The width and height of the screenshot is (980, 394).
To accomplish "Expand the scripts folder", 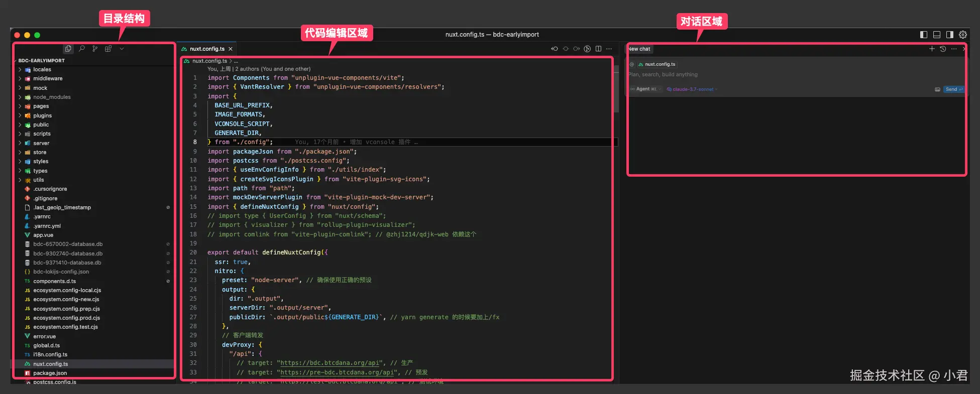I will point(42,134).
